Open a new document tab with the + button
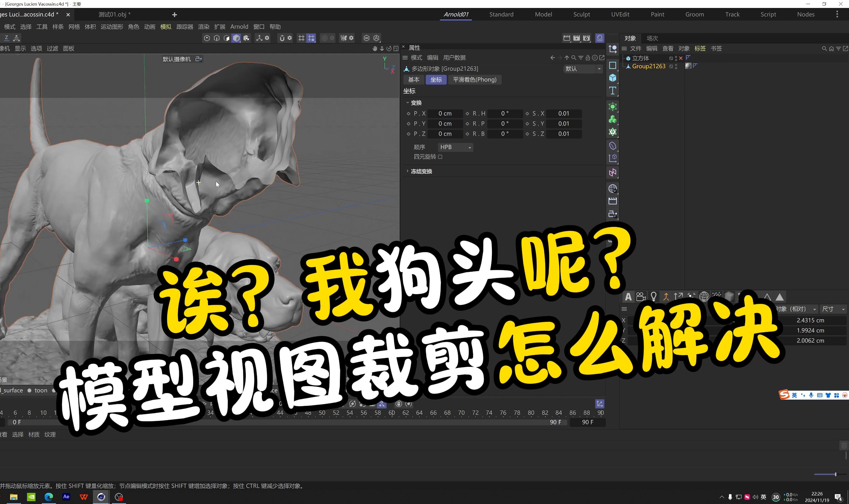The width and height of the screenshot is (849, 504). [x=174, y=15]
